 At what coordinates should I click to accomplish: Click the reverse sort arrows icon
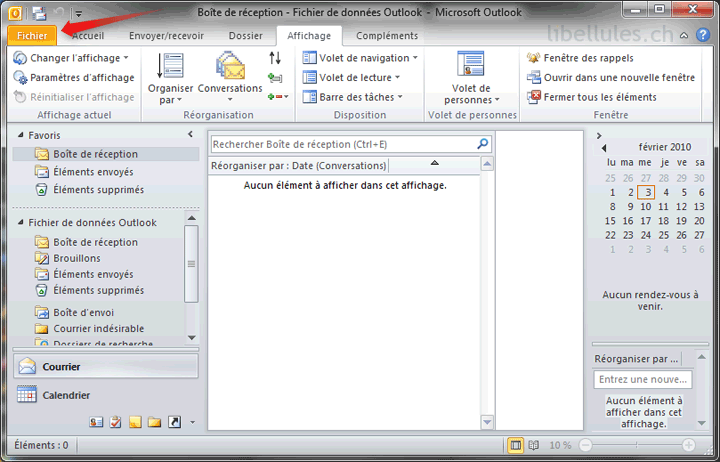pyautogui.click(x=275, y=58)
